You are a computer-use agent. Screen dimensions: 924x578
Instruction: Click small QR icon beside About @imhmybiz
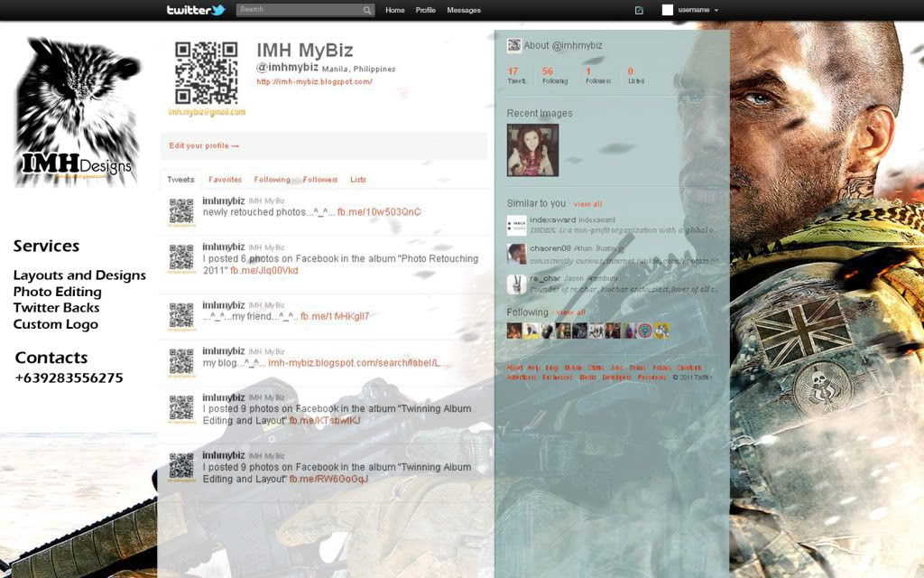tap(513, 45)
